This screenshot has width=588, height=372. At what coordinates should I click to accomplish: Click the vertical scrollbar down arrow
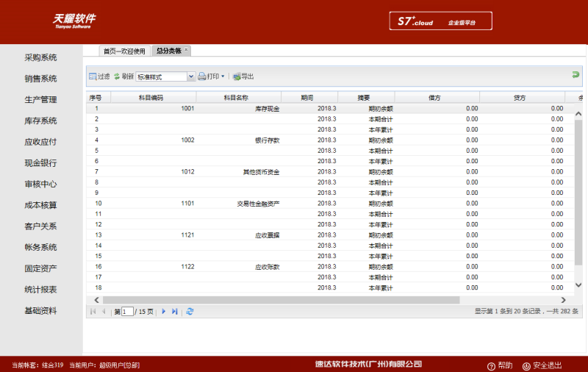click(x=578, y=285)
